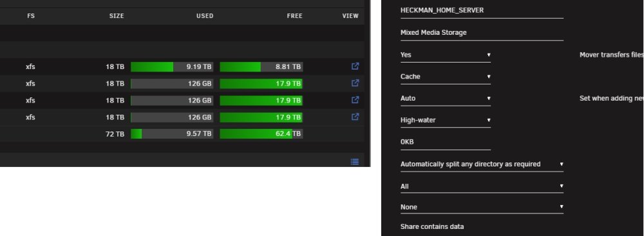Click the 9.19 TB used bar
Viewport: 644px width, 236px height.
(172, 66)
